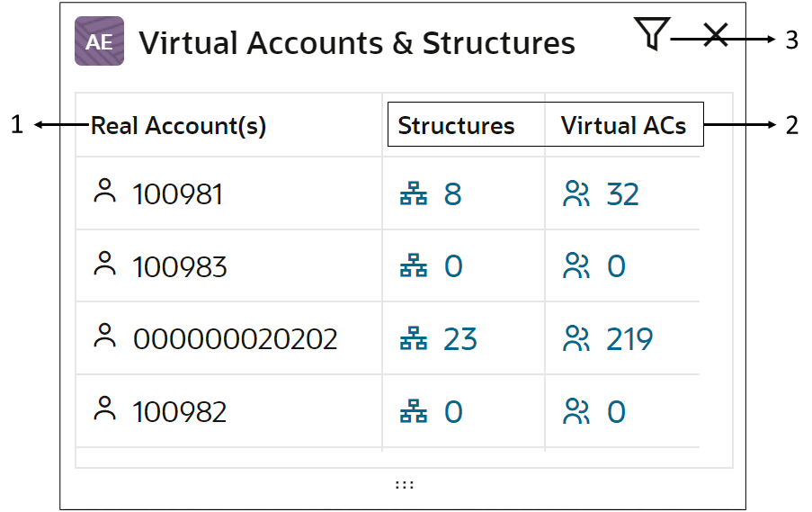Select real account 000000020202
This screenshot has width=812, height=512.
point(235,339)
